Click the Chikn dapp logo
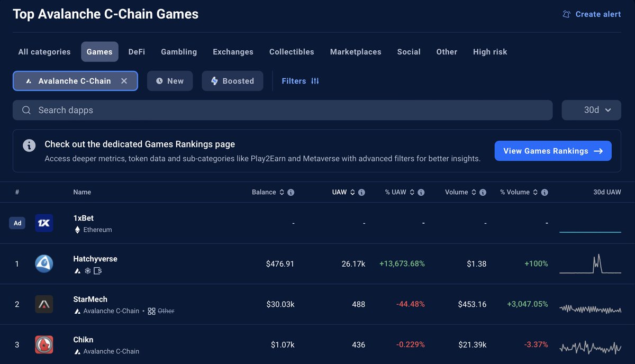This screenshot has height=364, width=635. click(x=44, y=344)
